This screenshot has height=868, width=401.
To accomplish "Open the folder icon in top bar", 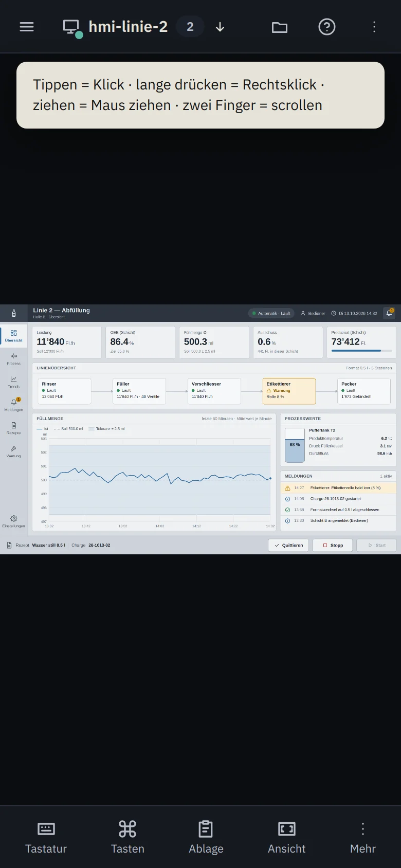I will click(x=280, y=27).
